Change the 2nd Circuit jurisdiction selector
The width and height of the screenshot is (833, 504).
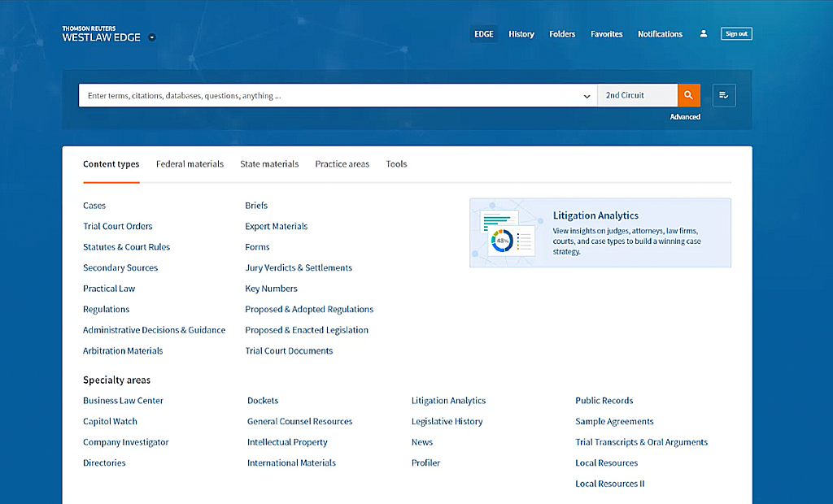click(636, 95)
